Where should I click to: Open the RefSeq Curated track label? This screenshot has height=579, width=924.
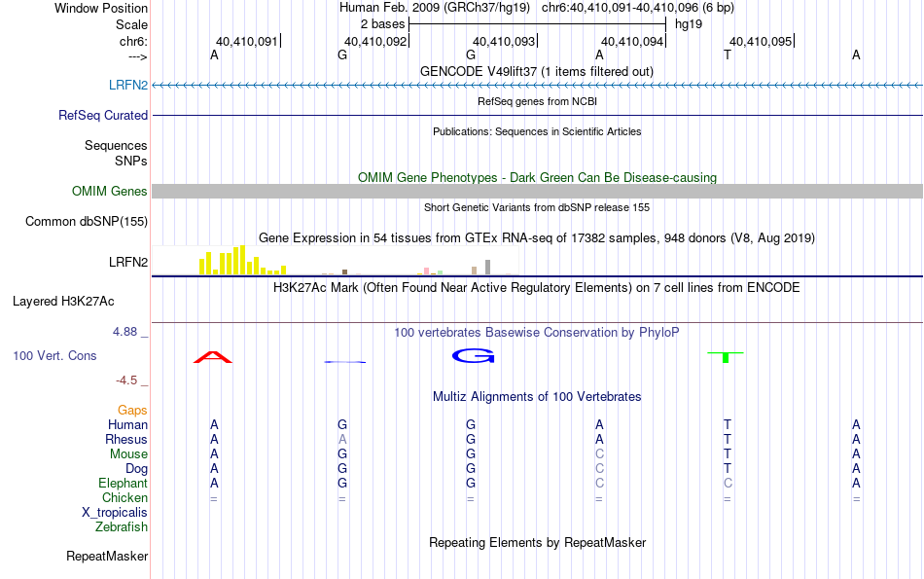(x=102, y=115)
